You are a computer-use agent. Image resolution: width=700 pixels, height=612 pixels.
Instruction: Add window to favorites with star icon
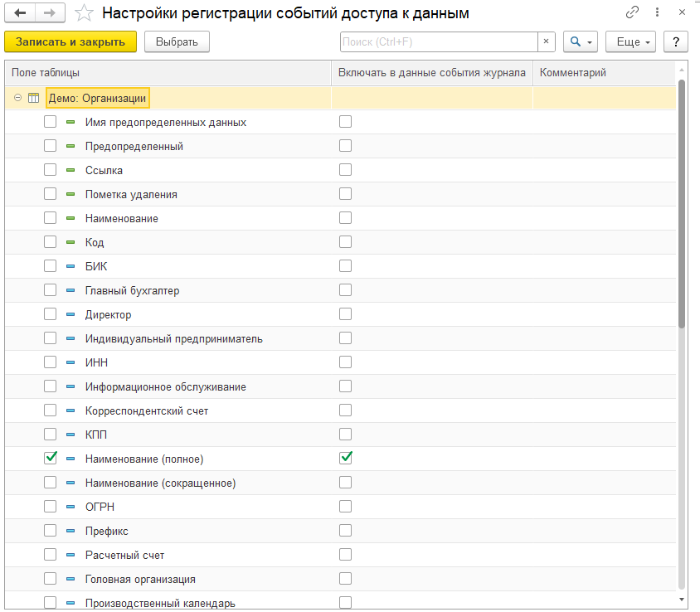(x=84, y=13)
